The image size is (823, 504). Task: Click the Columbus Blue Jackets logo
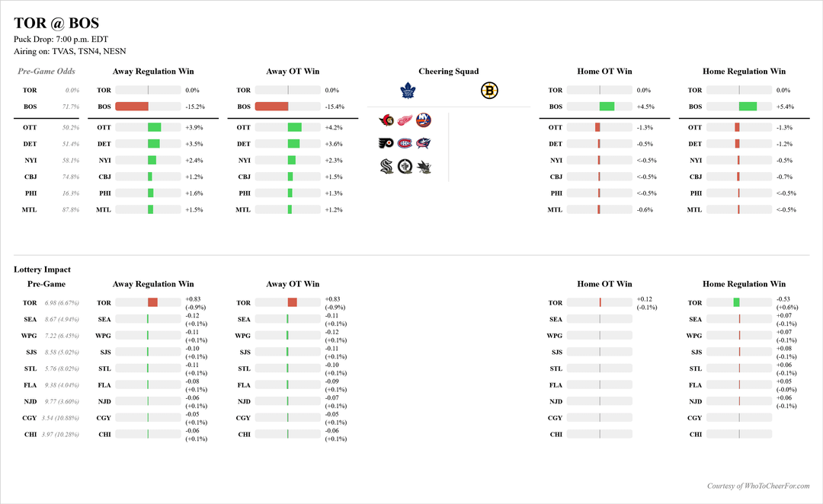point(424,142)
